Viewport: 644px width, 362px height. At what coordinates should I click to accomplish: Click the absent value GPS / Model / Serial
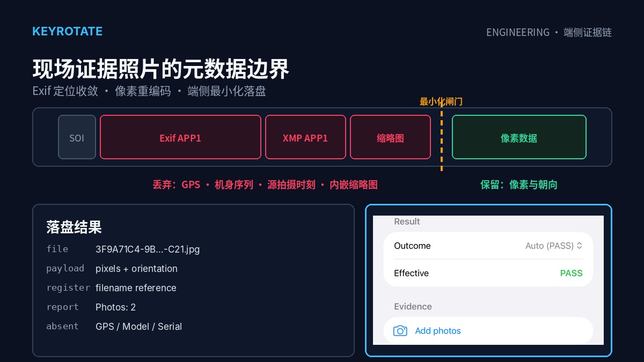[x=138, y=327]
